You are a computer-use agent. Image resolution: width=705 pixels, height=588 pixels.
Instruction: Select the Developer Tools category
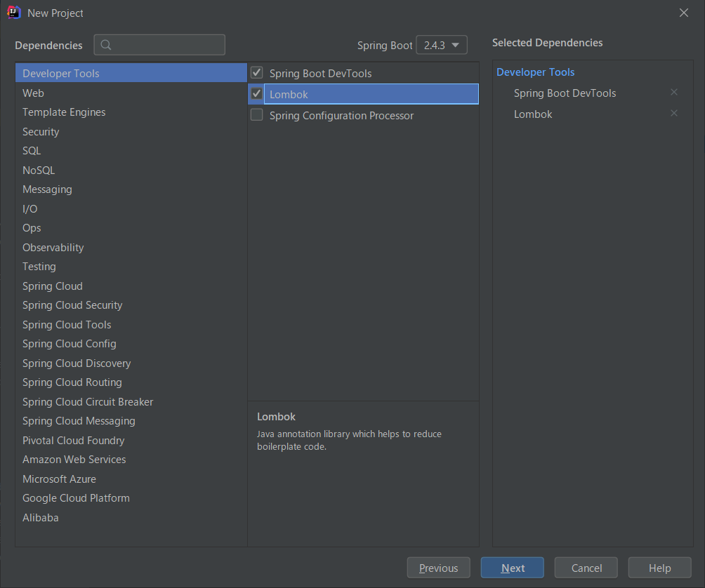pyautogui.click(x=131, y=73)
